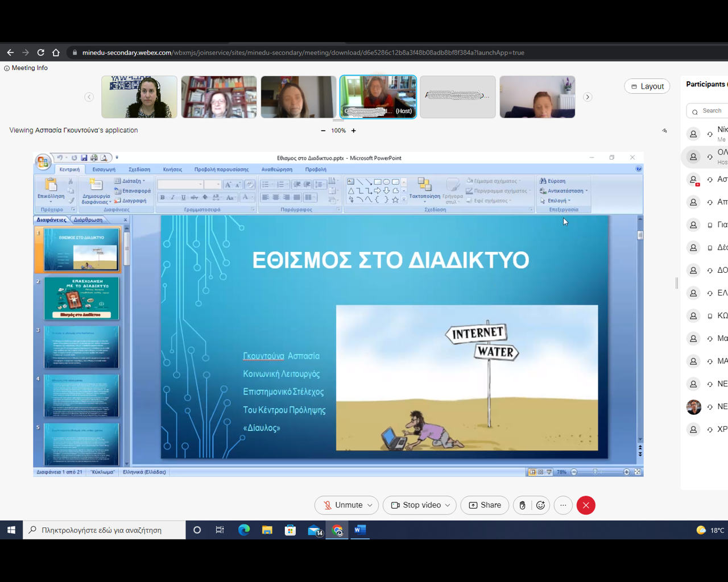Viewport: 728px width, 582px height.
Task: Reload the page in browser
Action: 41,52
